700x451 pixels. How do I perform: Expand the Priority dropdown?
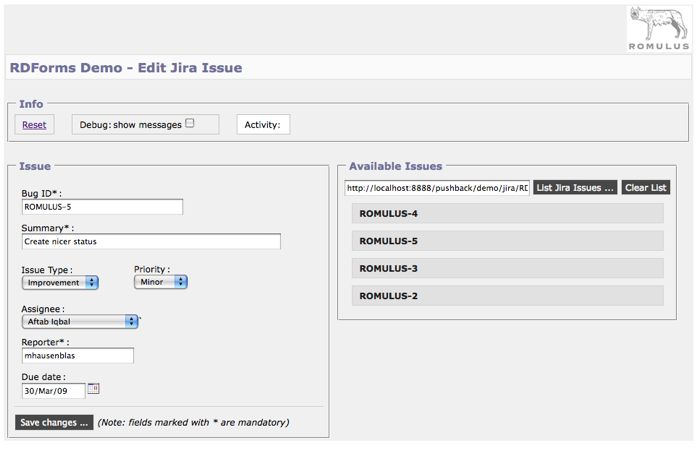161,283
